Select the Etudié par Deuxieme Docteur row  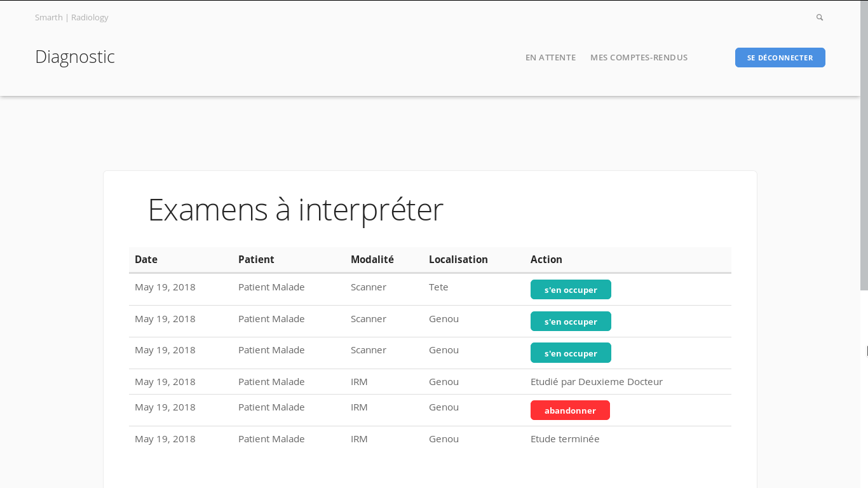(430, 382)
